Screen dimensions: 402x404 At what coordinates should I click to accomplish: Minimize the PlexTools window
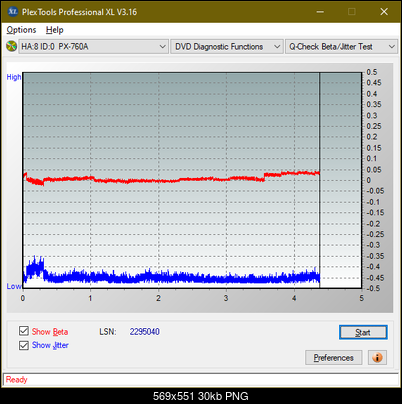pos(320,12)
